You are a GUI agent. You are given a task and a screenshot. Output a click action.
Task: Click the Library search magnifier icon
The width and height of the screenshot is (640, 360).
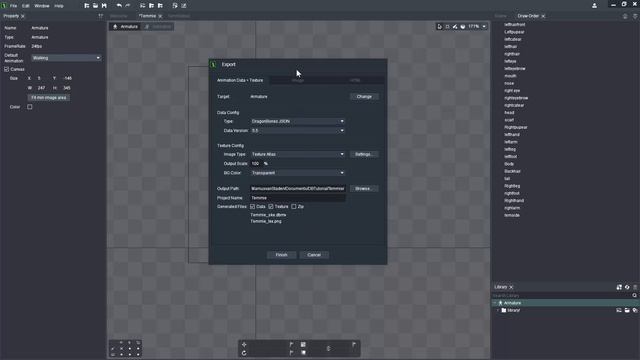[634, 295]
